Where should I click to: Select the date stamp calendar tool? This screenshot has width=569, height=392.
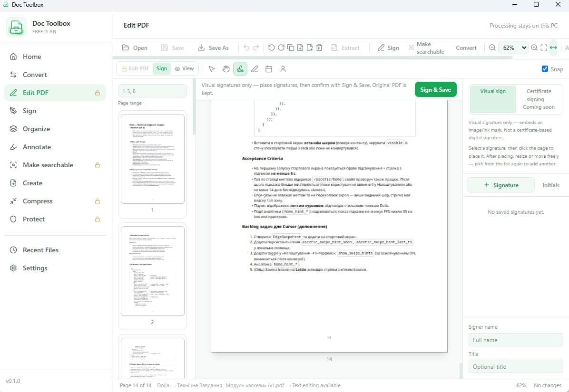point(269,69)
